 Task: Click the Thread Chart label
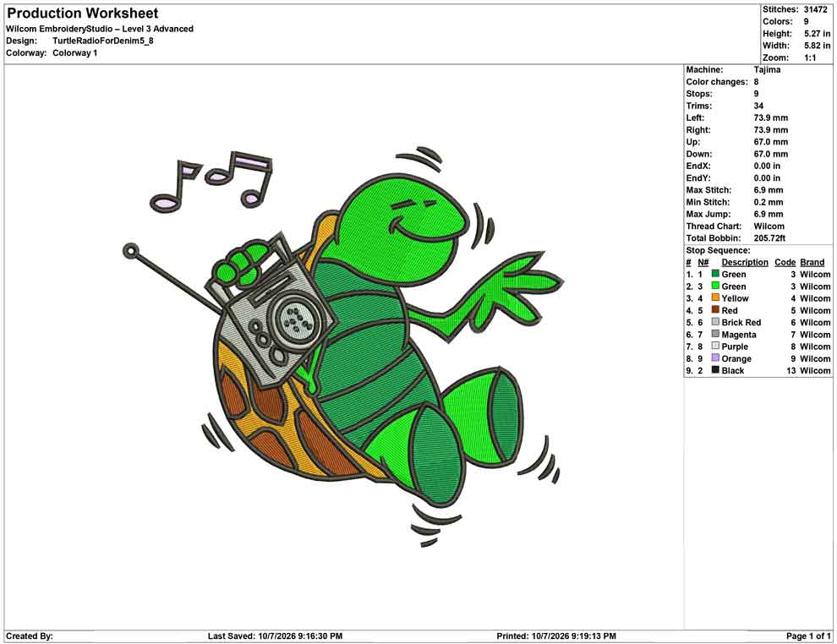[x=714, y=226]
